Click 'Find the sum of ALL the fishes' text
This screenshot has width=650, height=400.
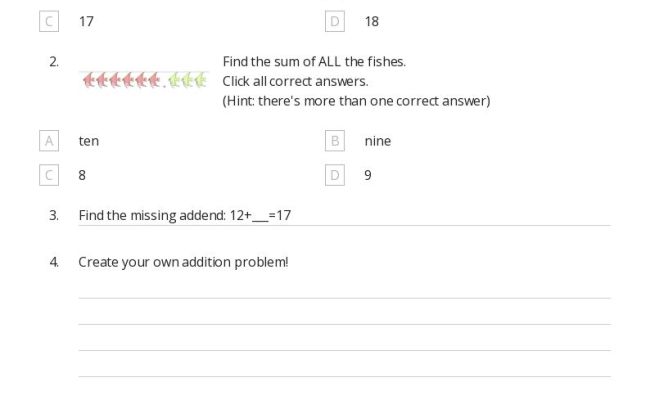pos(314,62)
